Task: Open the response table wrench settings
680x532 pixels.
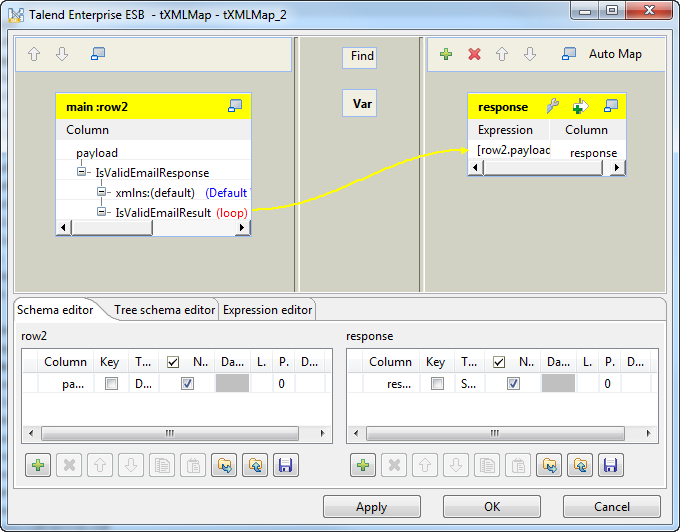Action: point(552,106)
